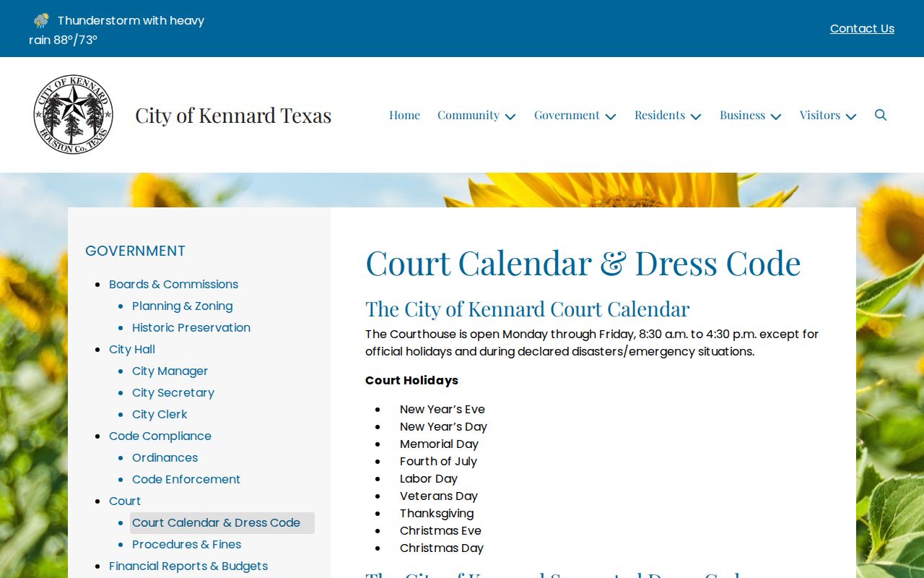Open Historic Preservation sidebar link

191,327
